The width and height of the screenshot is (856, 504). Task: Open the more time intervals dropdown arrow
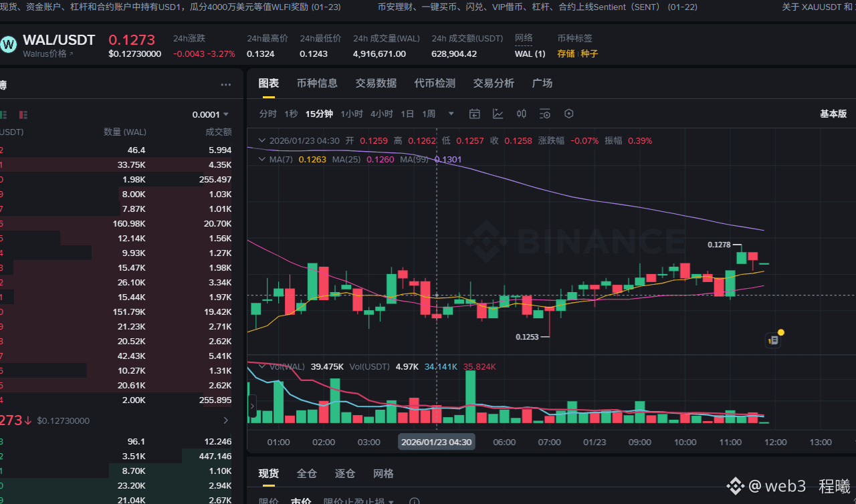451,114
